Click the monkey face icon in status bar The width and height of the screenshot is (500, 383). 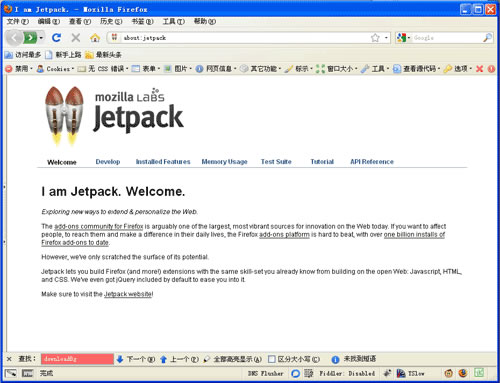tap(449, 373)
